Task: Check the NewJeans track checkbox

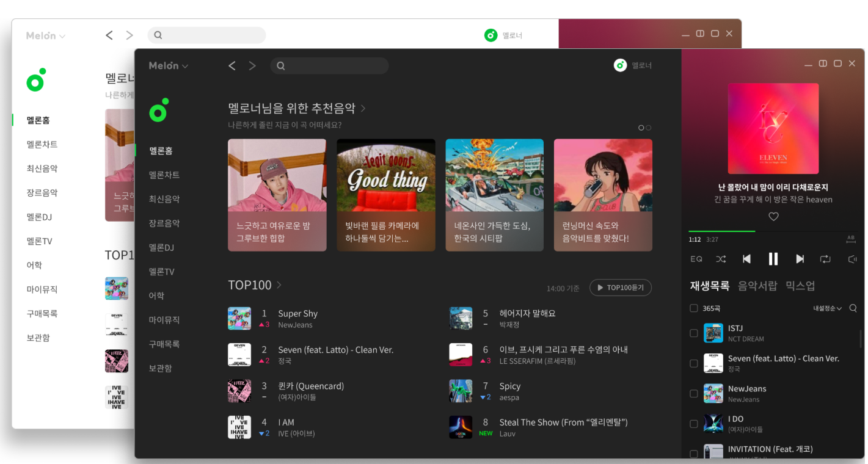Action: 694,394
